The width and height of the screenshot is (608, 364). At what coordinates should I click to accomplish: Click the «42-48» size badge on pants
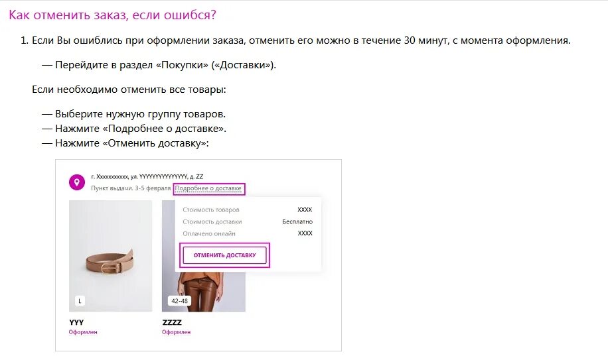179,301
